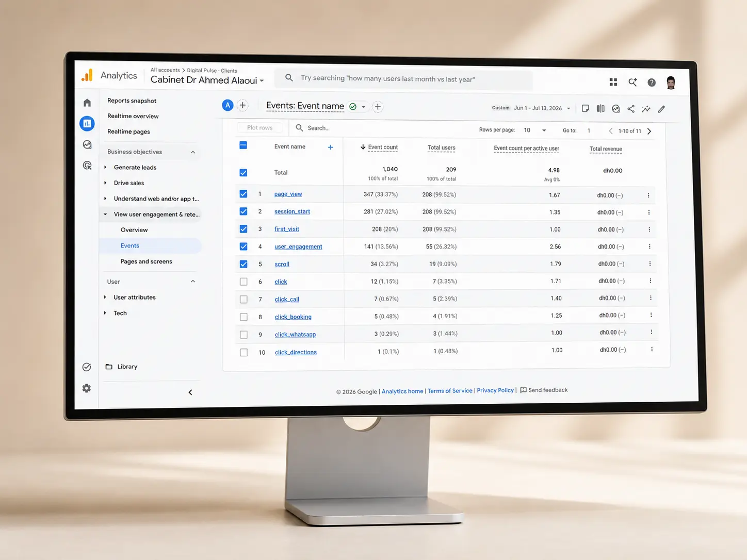Uncheck the page_view row checkbox
The image size is (747, 560).
click(x=243, y=194)
